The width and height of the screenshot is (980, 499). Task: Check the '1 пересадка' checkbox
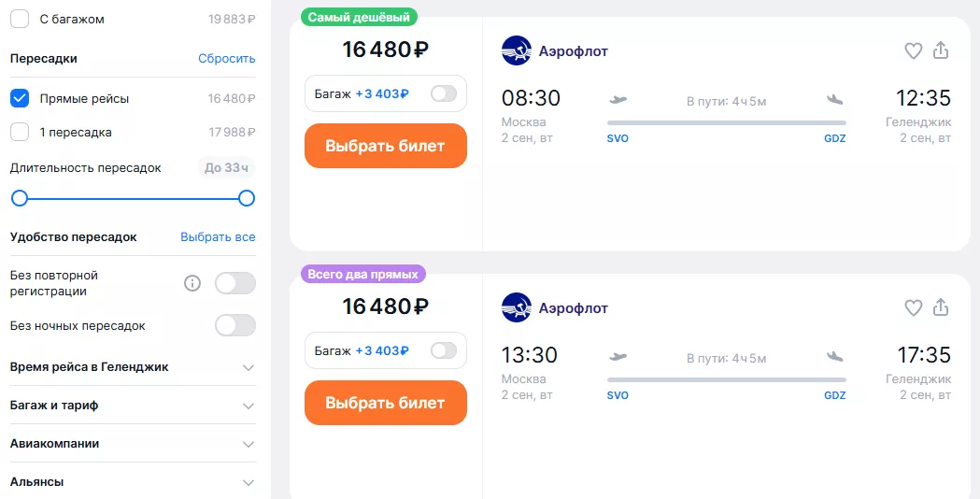[20, 132]
